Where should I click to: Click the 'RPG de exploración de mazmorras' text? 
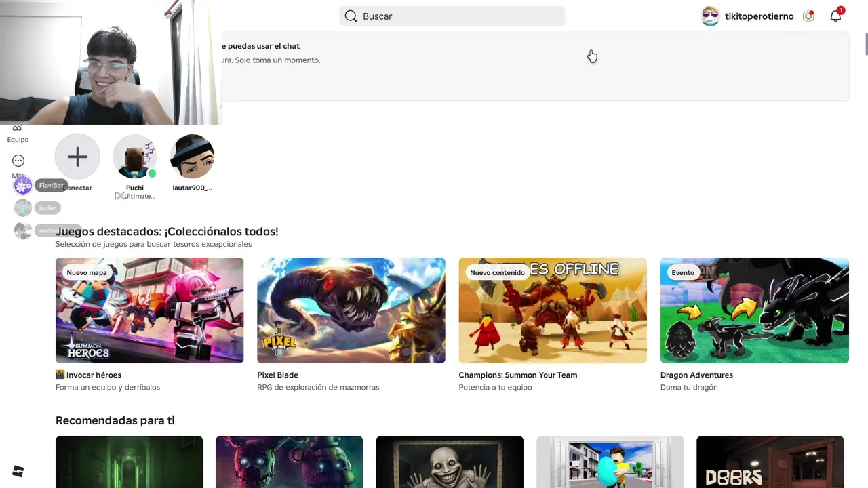point(318,388)
